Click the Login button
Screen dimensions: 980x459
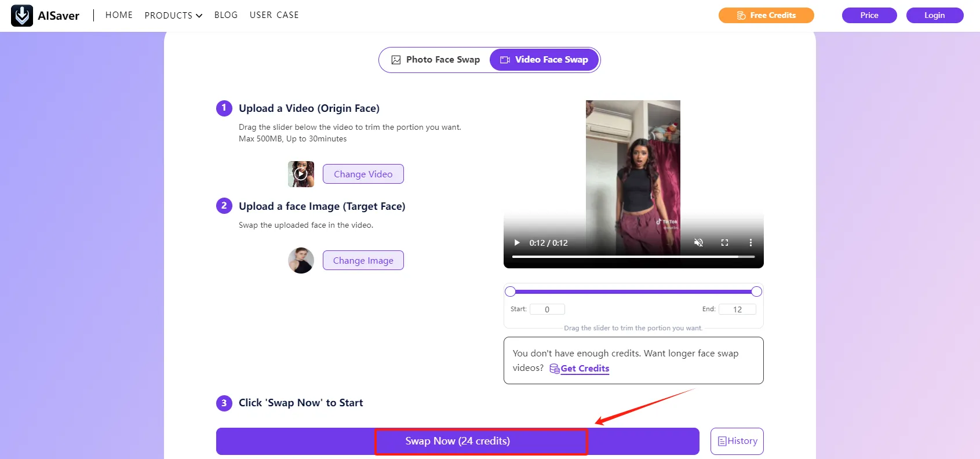click(x=935, y=15)
